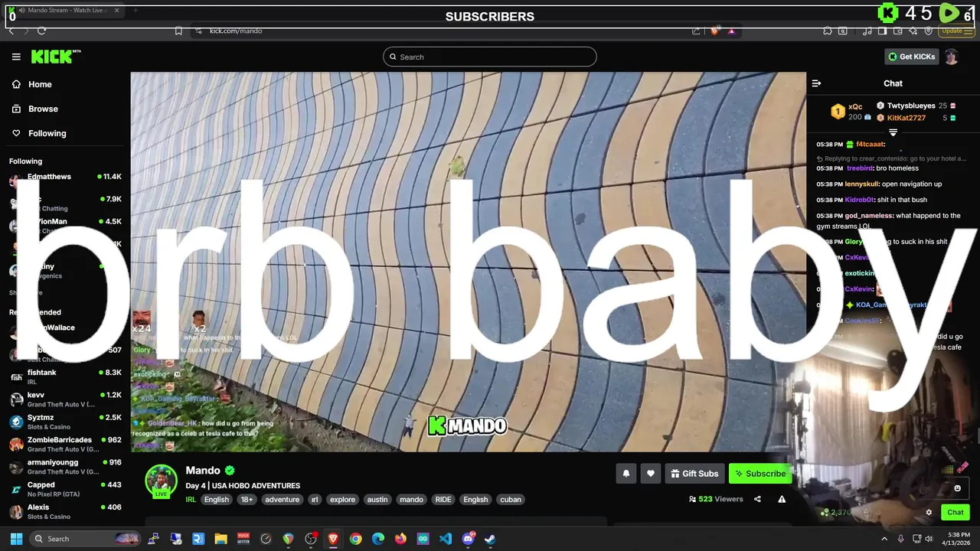Select the cuban tag

point(511,500)
